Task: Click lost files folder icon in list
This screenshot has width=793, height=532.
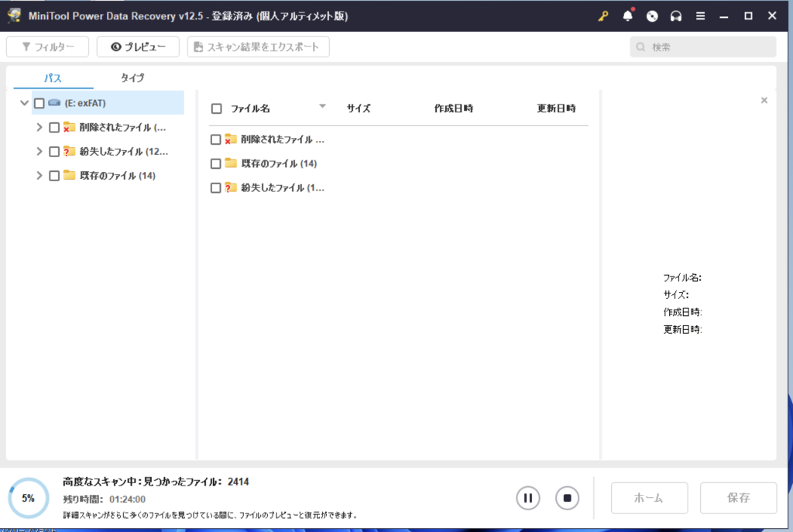Action: [x=231, y=187]
